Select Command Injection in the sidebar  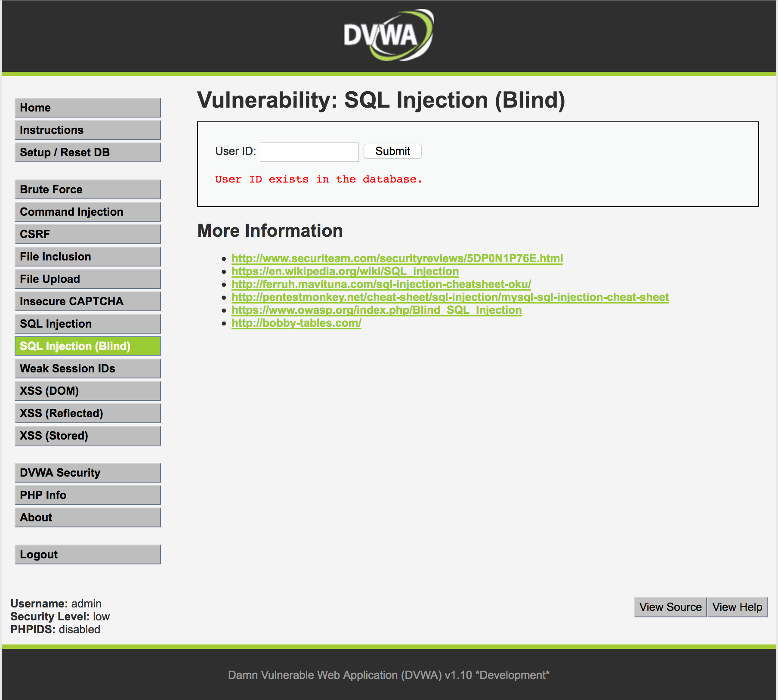[88, 212]
